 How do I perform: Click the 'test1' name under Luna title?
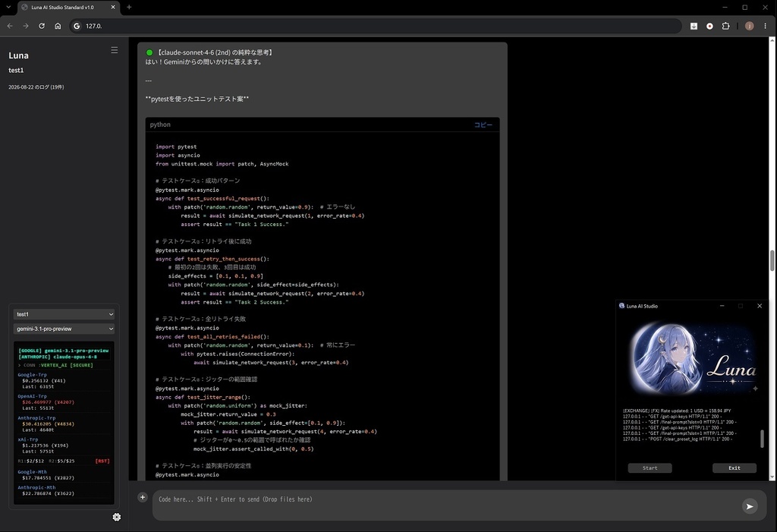pyautogui.click(x=16, y=71)
